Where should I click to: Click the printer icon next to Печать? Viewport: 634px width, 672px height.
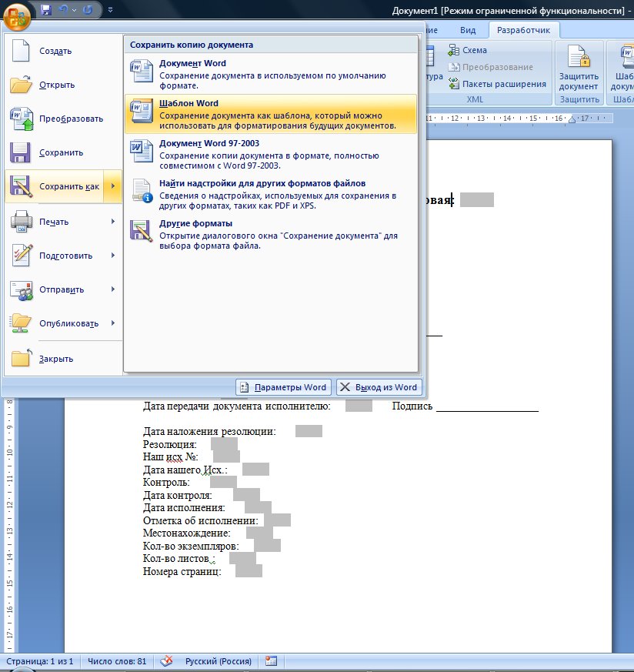(21, 222)
